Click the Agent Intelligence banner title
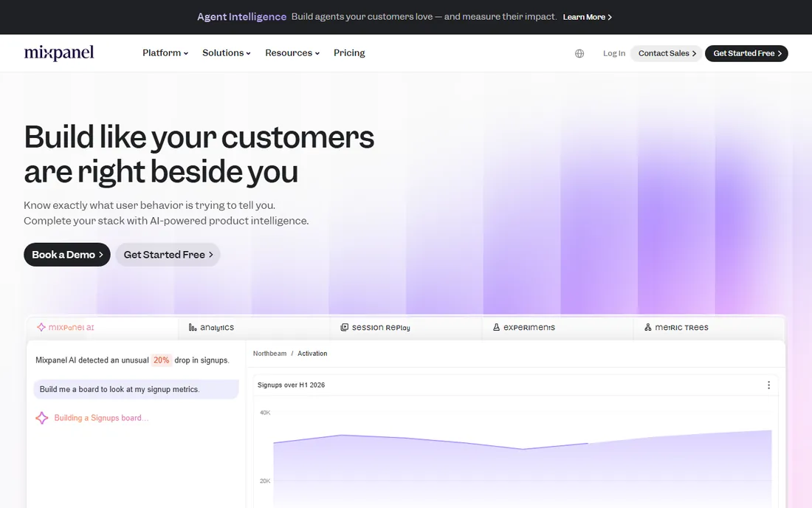The image size is (812, 508). point(241,16)
